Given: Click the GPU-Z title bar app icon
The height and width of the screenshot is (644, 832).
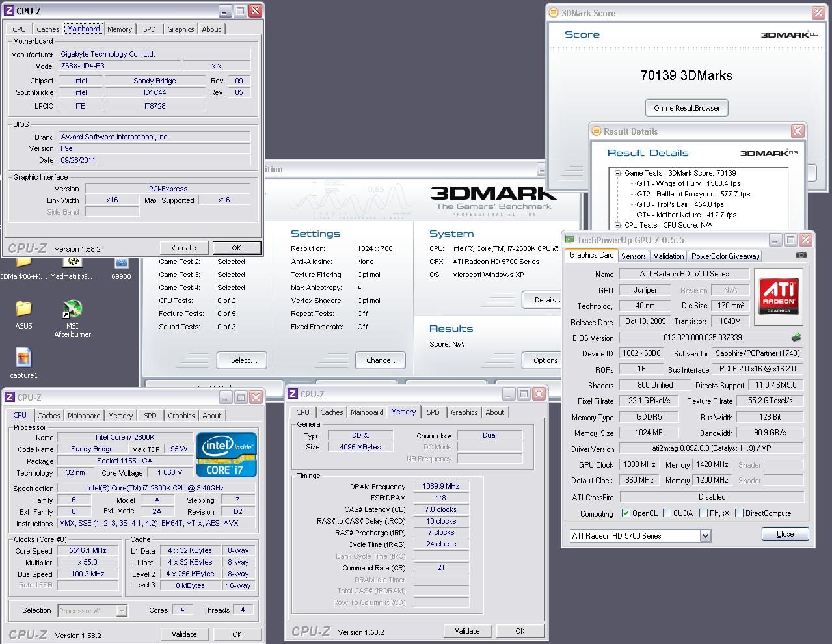Looking at the screenshot, I should click(x=570, y=240).
